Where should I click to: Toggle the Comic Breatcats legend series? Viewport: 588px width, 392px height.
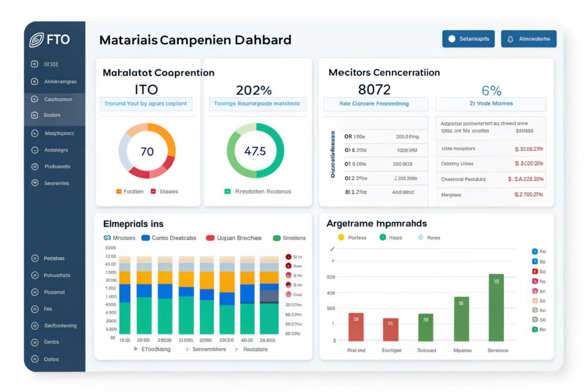[145, 238]
